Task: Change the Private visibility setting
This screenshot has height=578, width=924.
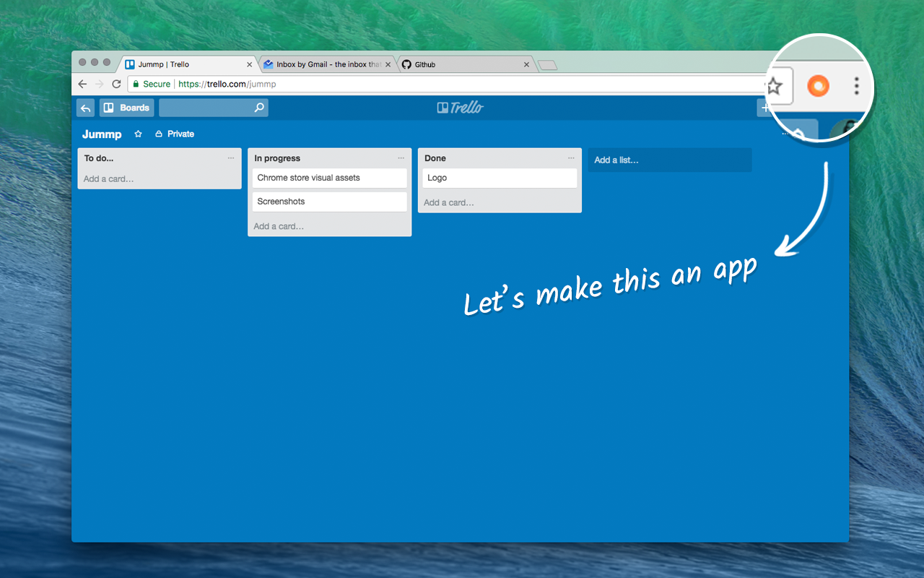Action: [175, 134]
